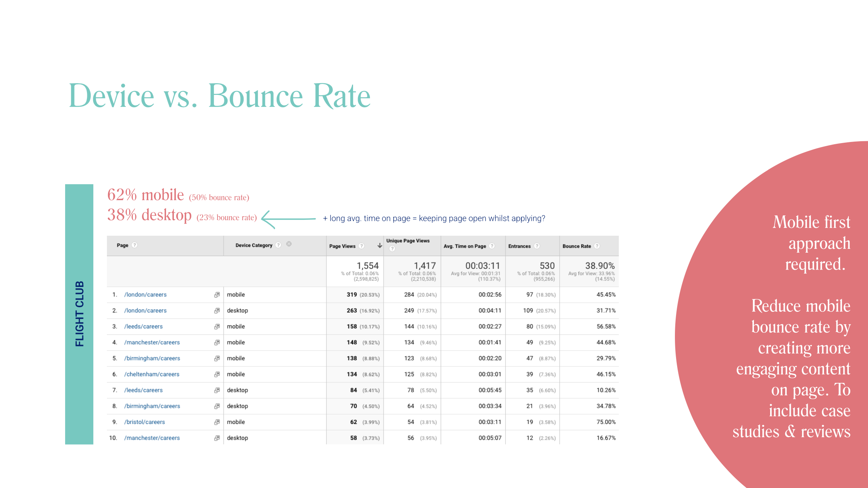Click the 62% mobile heading
Viewport: 868px width, 488px height.
pyautogui.click(x=146, y=195)
